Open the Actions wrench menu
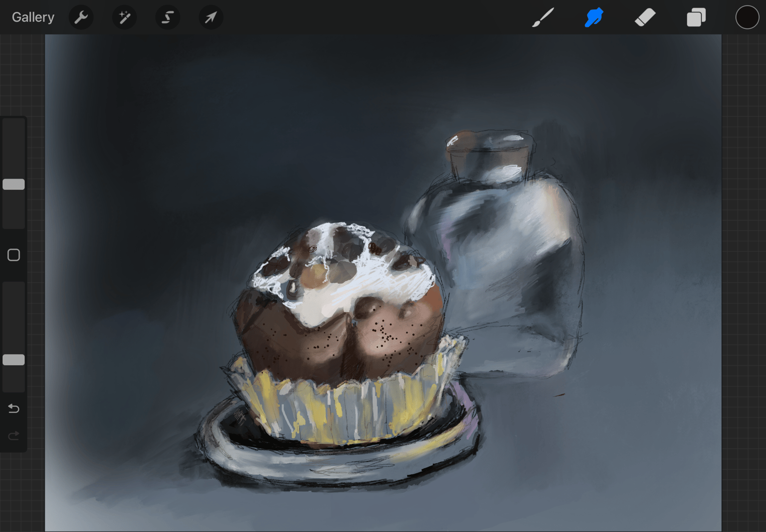Viewport: 766px width, 532px height. coord(81,17)
